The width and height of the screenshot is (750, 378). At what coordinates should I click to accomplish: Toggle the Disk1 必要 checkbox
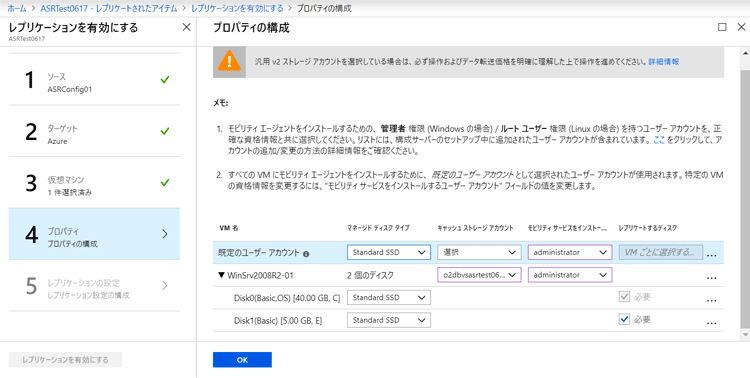(x=624, y=320)
